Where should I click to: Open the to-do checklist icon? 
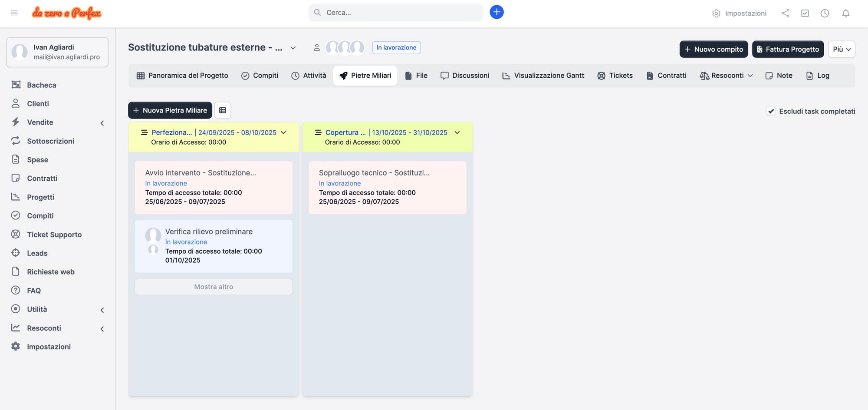pyautogui.click(x=805, y=13)
